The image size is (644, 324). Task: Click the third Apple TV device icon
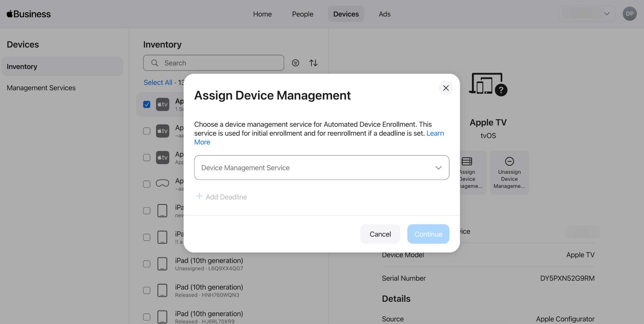pyautogui.click(x=163, y=157)
